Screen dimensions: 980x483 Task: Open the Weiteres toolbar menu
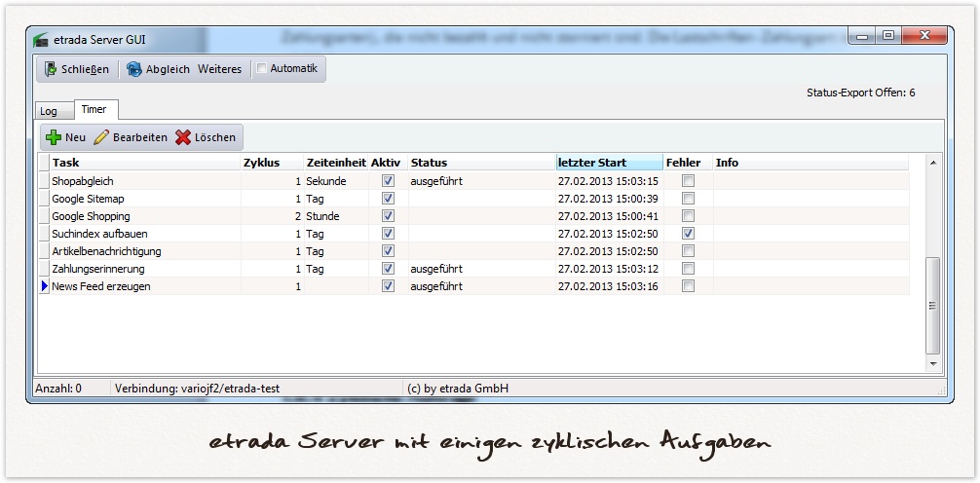coord(219,69)
